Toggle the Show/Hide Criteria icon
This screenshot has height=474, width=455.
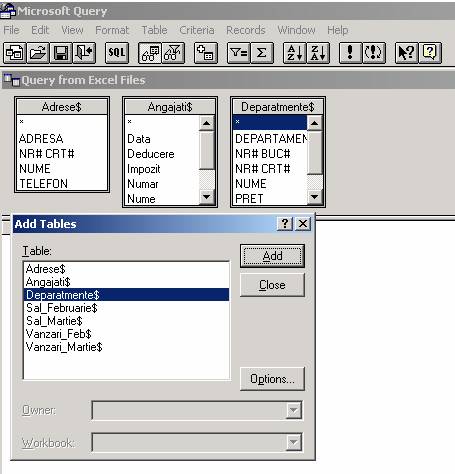[173, 53]
